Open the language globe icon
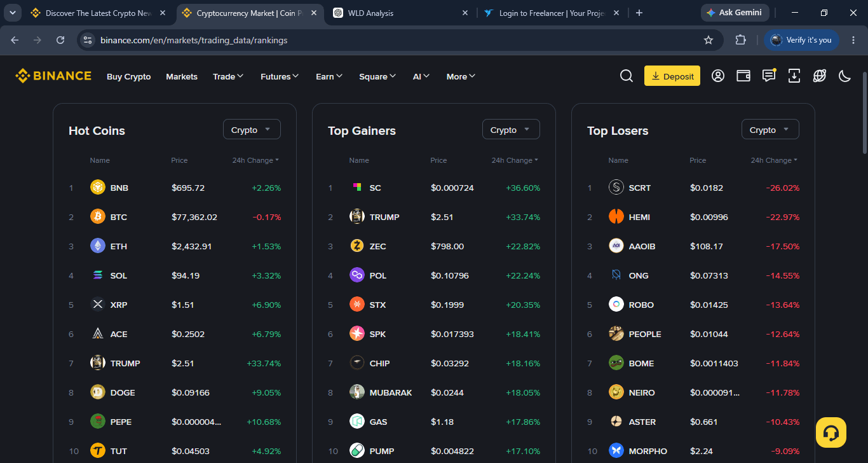This screenshot has width=868, height=463. (x=820, y=76)
